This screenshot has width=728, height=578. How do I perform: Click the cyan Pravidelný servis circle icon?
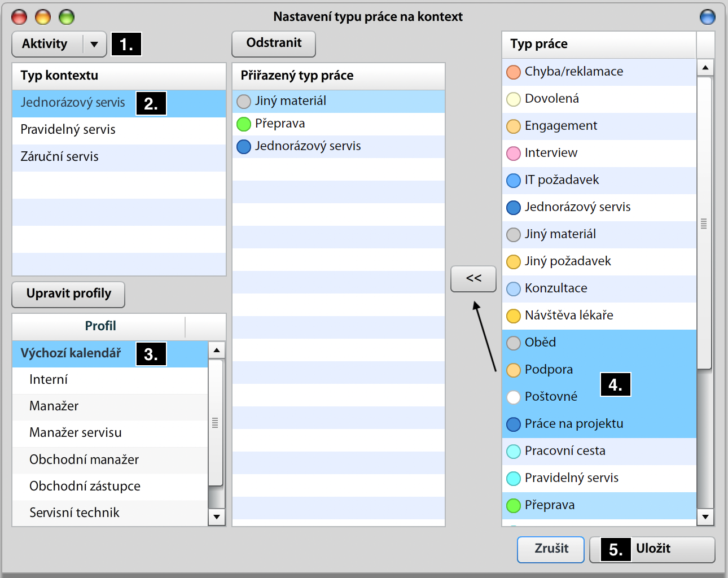click(x=513, y=479)
